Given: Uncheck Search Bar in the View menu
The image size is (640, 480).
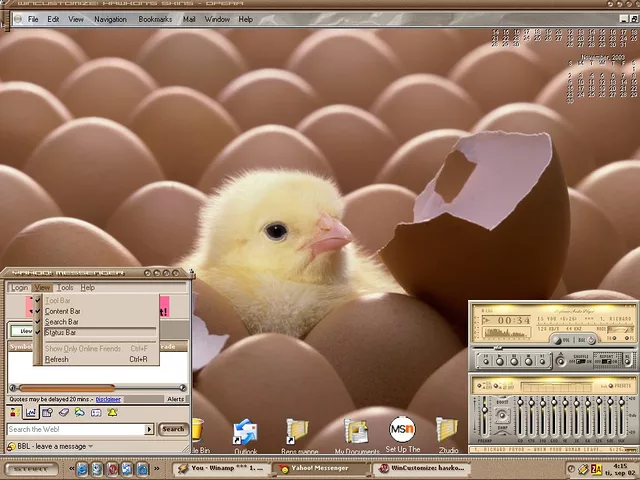Looking at the screenshot, I should tap(62, 322).
